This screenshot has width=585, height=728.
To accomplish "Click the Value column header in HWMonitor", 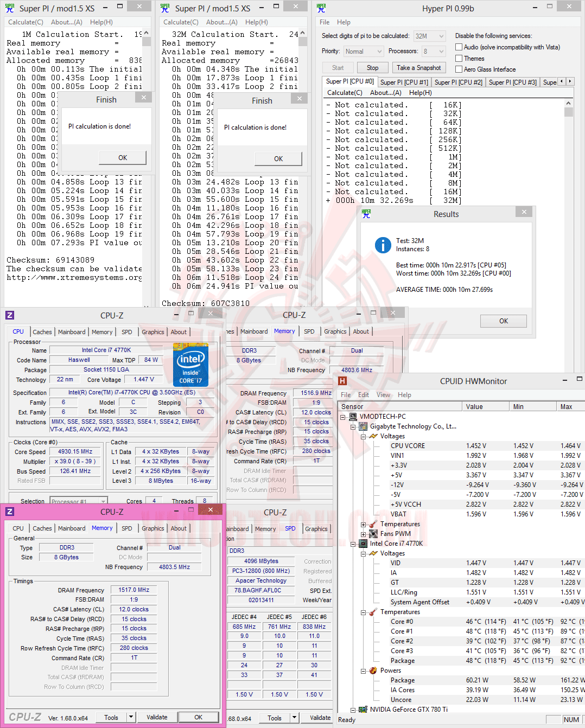I will 486,406.
